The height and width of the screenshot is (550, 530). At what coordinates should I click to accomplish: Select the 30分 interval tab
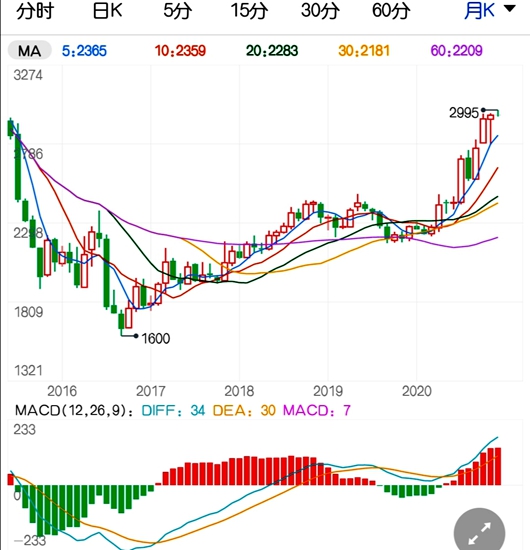[x=320, y=11]
